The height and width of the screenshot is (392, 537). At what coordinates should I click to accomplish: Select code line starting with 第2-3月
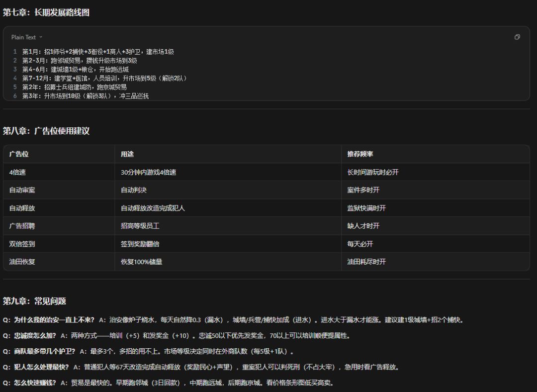pos(80,61)
